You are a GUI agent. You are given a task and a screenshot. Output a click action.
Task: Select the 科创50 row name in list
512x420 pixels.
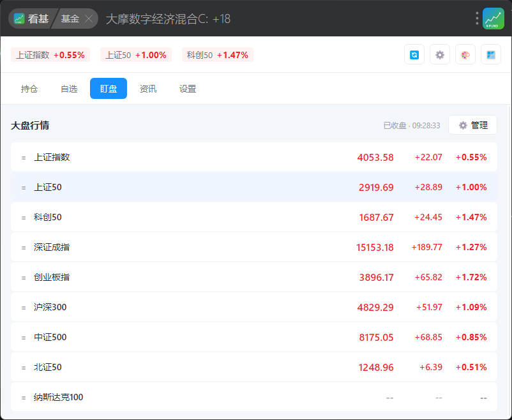tap(48, 217)
